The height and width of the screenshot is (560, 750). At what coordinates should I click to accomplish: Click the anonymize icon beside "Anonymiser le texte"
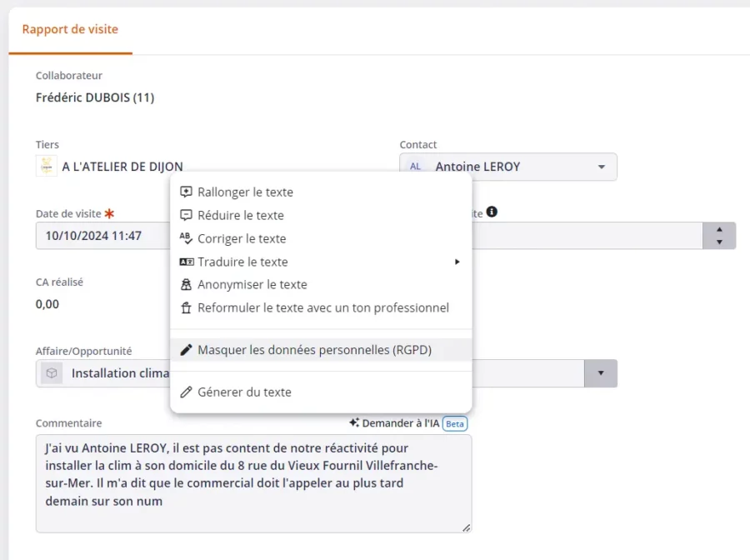tap(188, 284)
